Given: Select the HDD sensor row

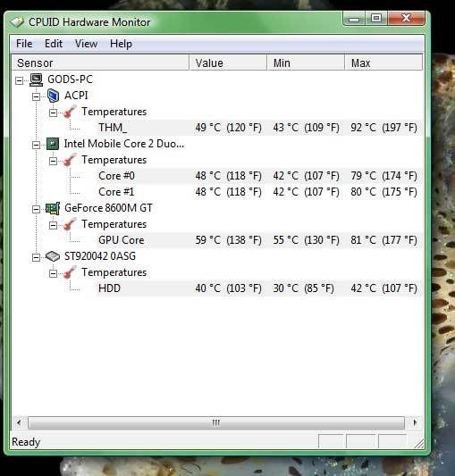Looking at the screenshot, I should 259,288.
